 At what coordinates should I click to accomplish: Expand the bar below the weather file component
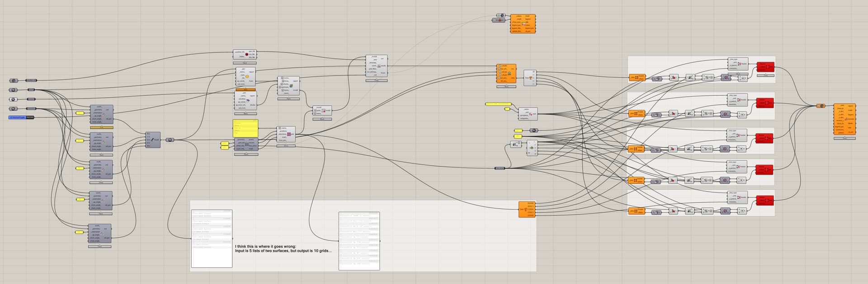click(x=245, y=63)
